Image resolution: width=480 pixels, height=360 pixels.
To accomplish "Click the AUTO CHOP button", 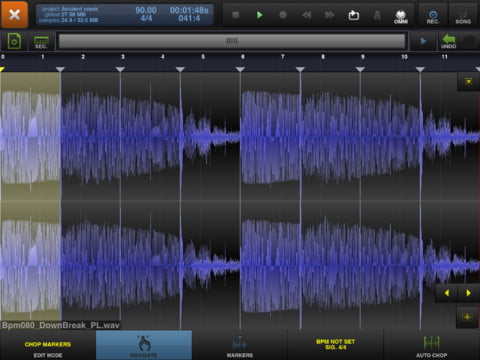I will point(432,347).
